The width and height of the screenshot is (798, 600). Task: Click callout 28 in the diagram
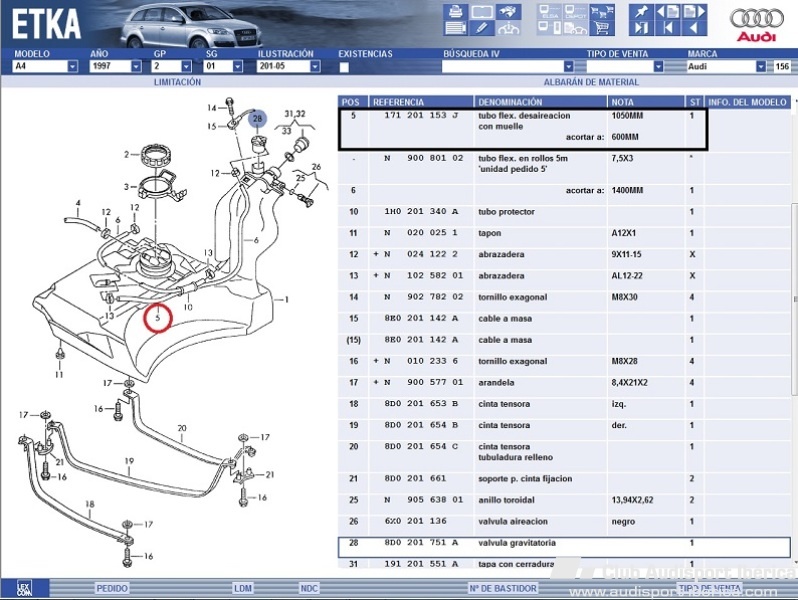(258, 119)
